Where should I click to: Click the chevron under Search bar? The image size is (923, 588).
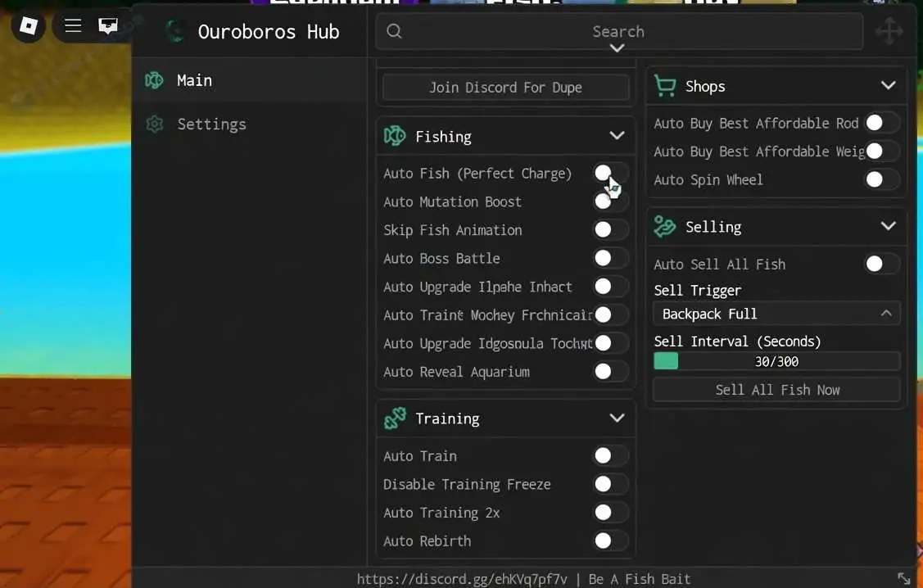(x=617, y=48)
